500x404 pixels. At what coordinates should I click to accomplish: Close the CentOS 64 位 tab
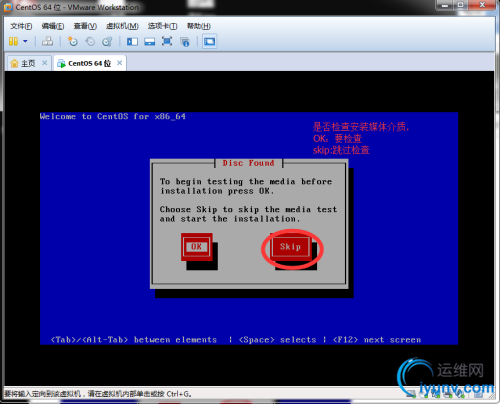pyautogui.click(x=120, y=63)
